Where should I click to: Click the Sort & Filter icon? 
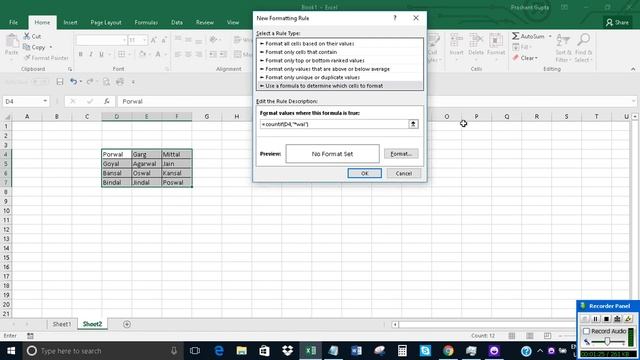(x=563, y=40)
